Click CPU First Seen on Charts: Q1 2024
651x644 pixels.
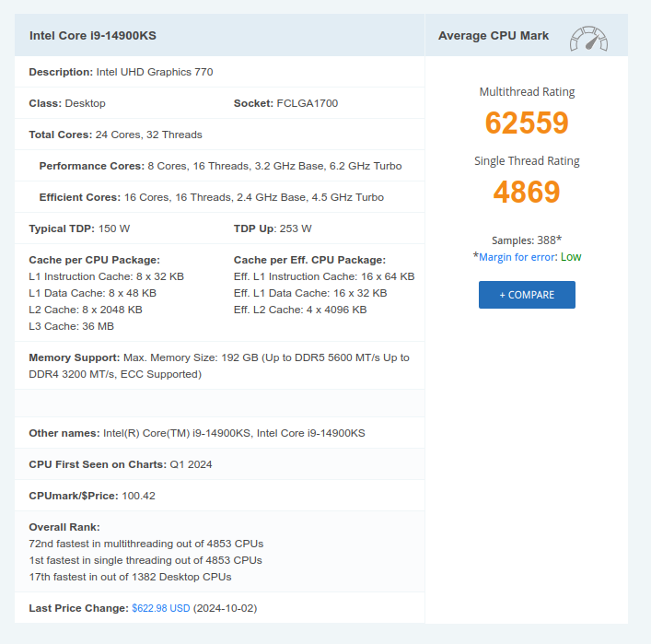click(x=121, y=464)
